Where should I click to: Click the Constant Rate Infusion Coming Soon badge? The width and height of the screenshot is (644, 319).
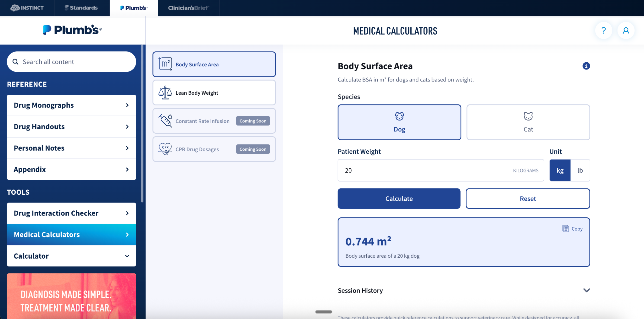253,121
